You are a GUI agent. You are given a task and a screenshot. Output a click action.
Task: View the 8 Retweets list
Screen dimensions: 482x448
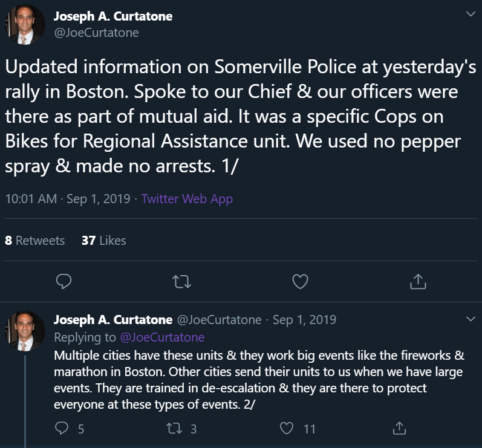(34, 241)
